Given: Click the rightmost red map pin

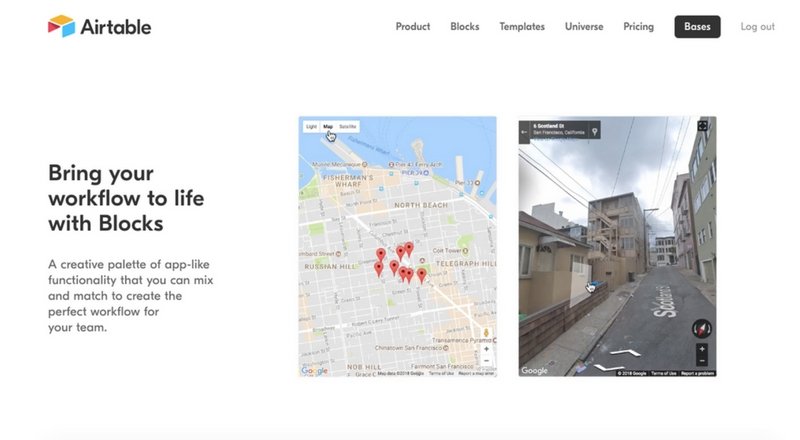Looking at the screenshot, I should click(x=421, y=276).
